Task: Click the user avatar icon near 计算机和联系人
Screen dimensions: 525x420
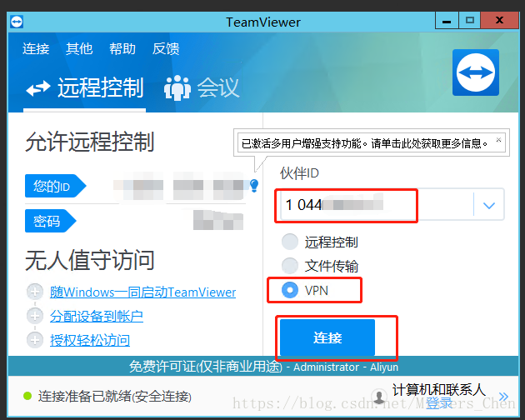Action: 379,397
